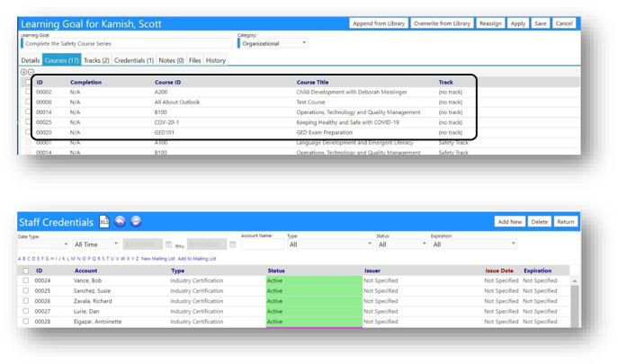618x364 pixels.
Task: Switch to the Files tab
Action: pos(194,60)
